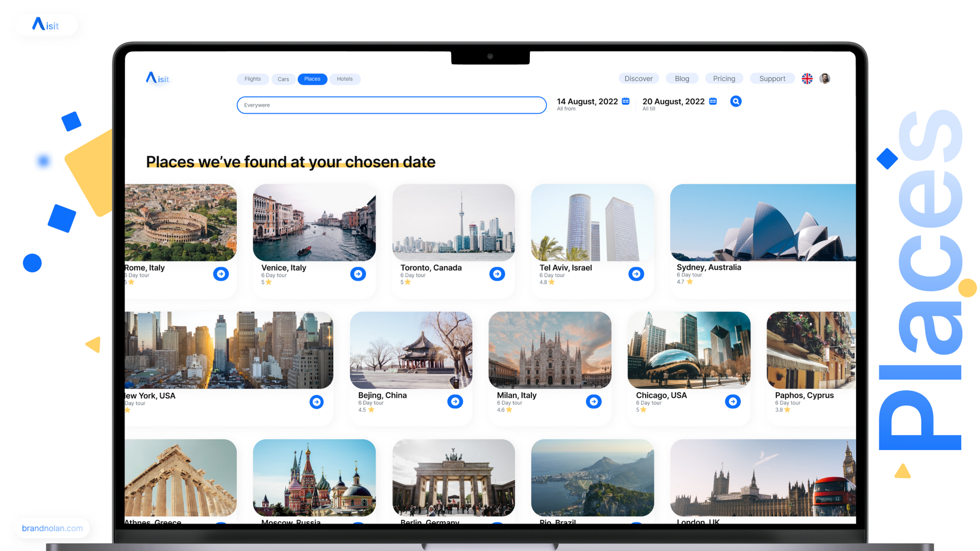Screen dimensions: 980x551
Task: Click the arrow button for Tel Aviv, Israel
Action: [636, 274]
